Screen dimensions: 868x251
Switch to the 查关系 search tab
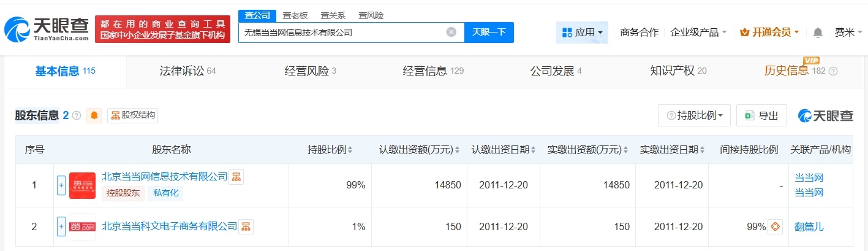[x=333, y=15]
